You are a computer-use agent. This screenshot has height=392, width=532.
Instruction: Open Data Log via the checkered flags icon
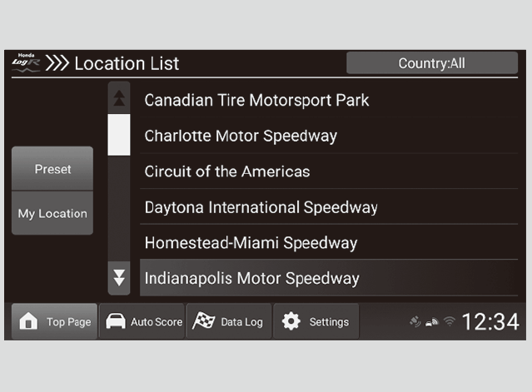[203, 322]
